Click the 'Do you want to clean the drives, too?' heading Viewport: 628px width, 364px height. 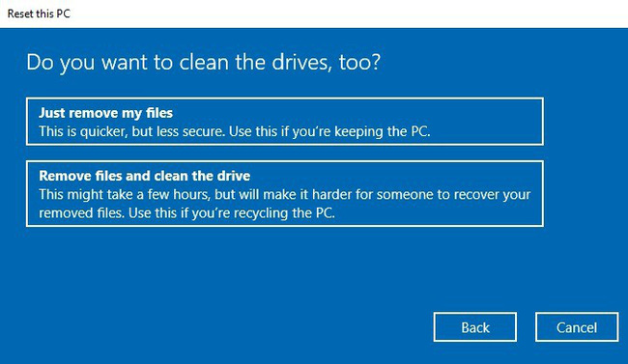pos(204,63)
